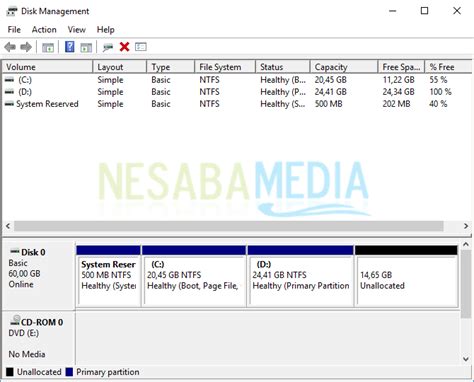Viewport: 474px width, 382px height.
Task: Select the (D:) volume row
Action: [237, 92]
